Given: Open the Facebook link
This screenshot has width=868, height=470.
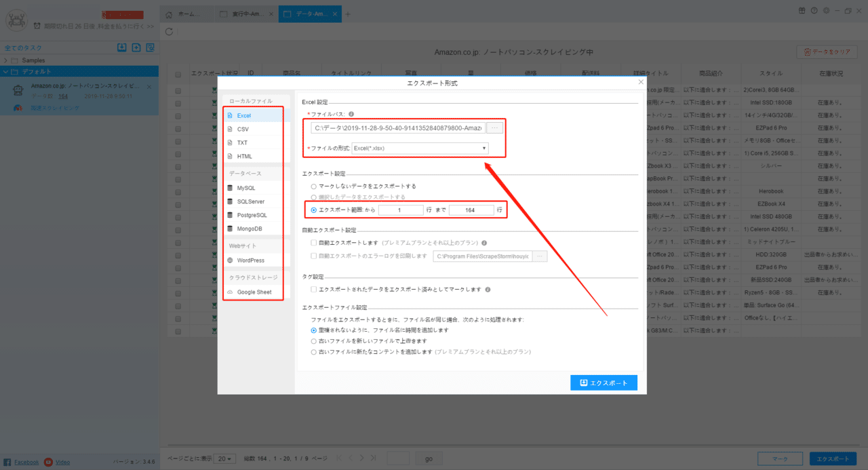Looking at the screenshot, I should [x=26, y=462].
